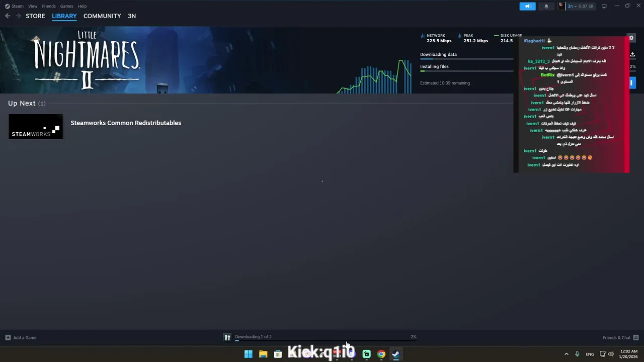Click Add a Game label

(25, 337)
